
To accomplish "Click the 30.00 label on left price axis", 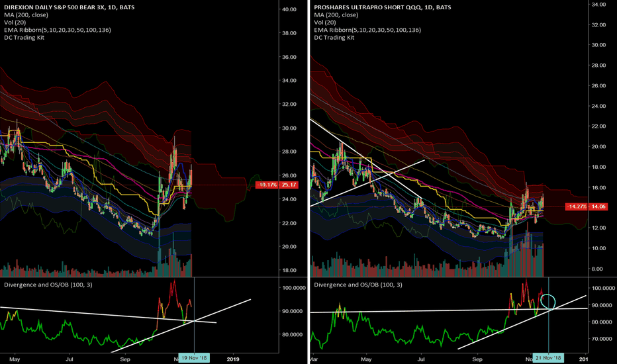I will point(289,128).
